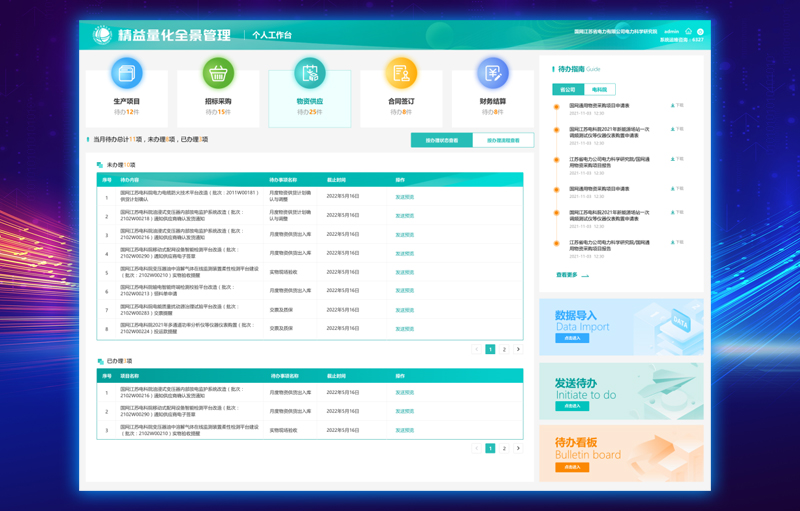
Task: Switch to 待办理状态查看 tab
Action: [x=442, y=141]
